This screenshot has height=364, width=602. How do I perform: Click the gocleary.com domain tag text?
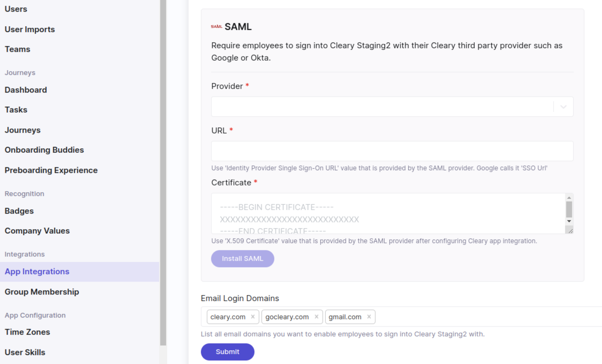point(287,317)
